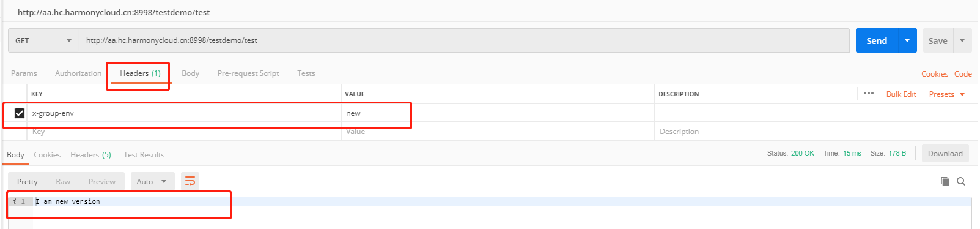Search the response using the magnifier icon
The height and width of the screenshot is (229, 980).
(961, 181)
